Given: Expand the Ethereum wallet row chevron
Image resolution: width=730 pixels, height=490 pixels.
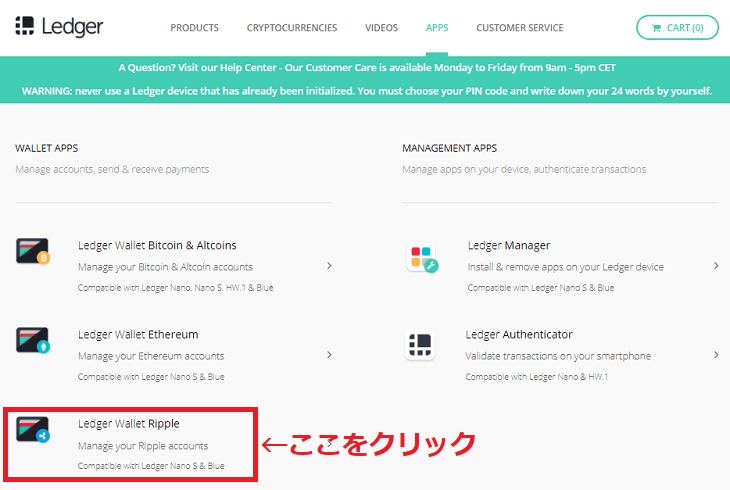Looking at the screenshot, I should tap(329, 355).
